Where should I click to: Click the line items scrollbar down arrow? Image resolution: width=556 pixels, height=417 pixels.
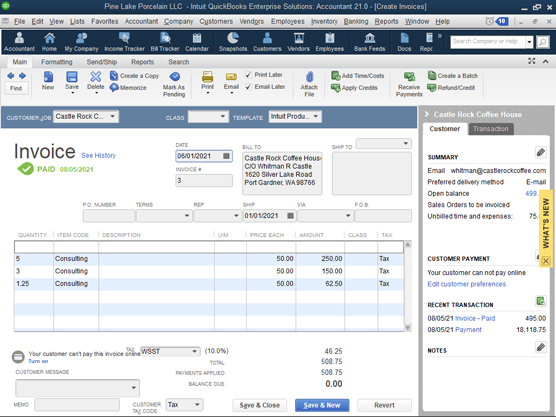coord(408,327)
